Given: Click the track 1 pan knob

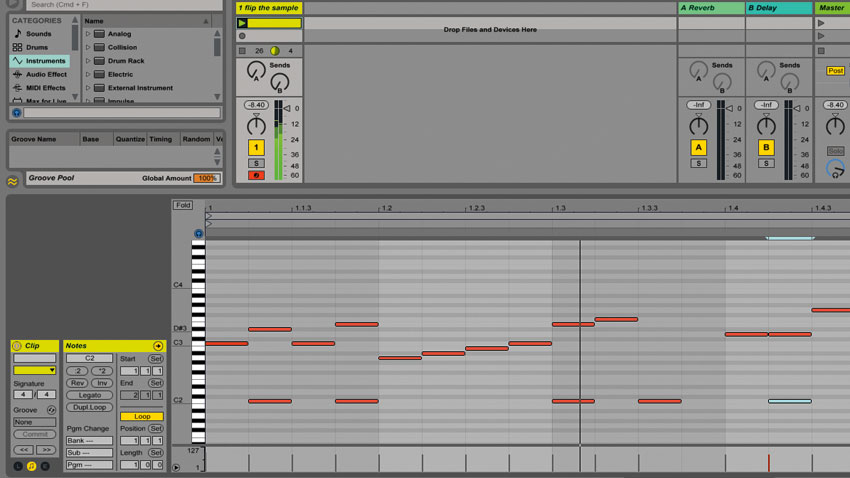Looking at the screenshot, I should [256, 126].
